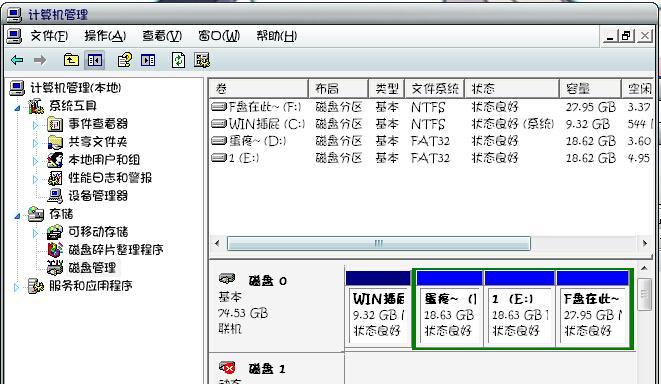The width and height of the screenshot is (661, 384).
Task: Click the Back arrow toolbar icon
Action: tap(17, 61)
